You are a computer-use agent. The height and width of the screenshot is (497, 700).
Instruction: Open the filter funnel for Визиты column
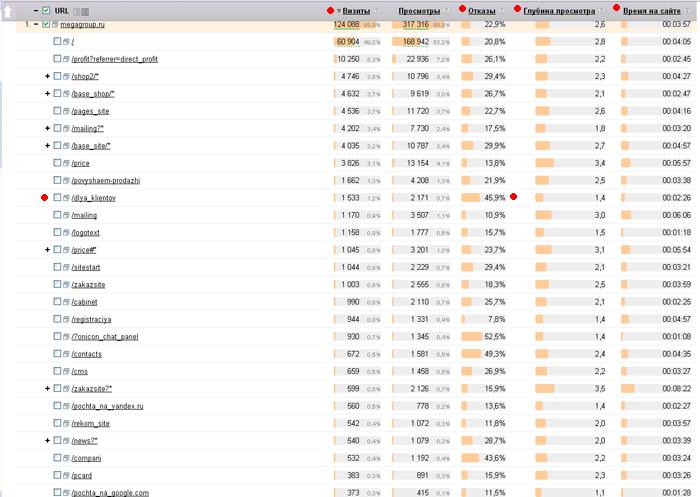click(x=377, y=11)
